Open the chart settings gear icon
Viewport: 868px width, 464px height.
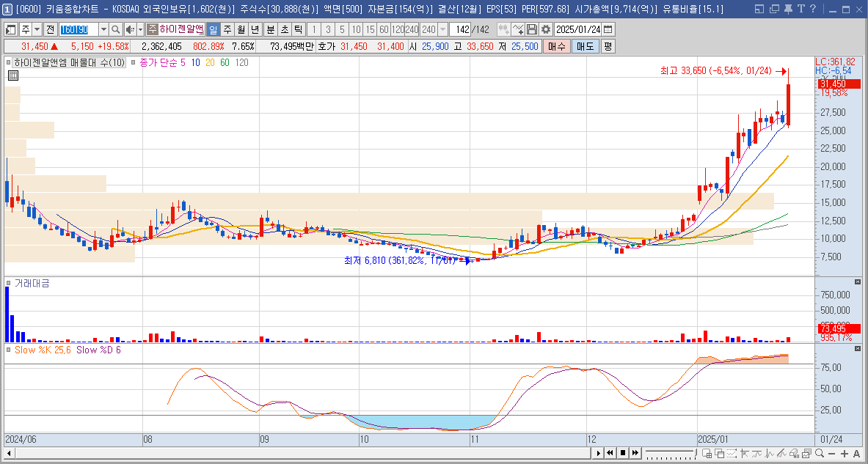[546, 30]
